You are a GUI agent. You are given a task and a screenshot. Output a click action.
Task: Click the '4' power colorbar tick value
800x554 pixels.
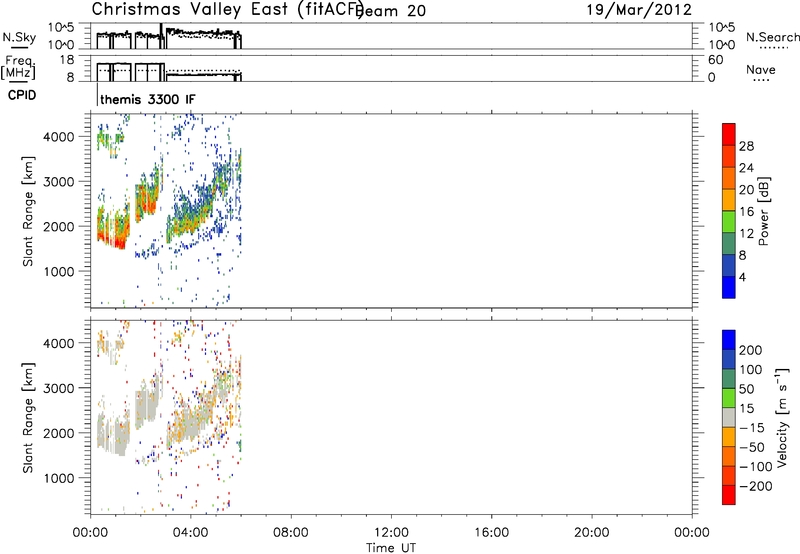pyautogui.click(x=742, y=277)
